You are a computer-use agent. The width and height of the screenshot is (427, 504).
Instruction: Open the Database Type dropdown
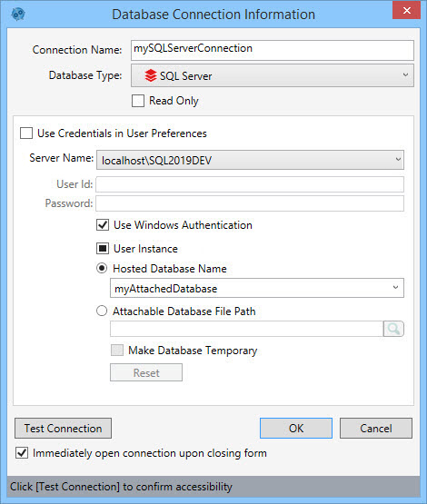coord(273,75)
